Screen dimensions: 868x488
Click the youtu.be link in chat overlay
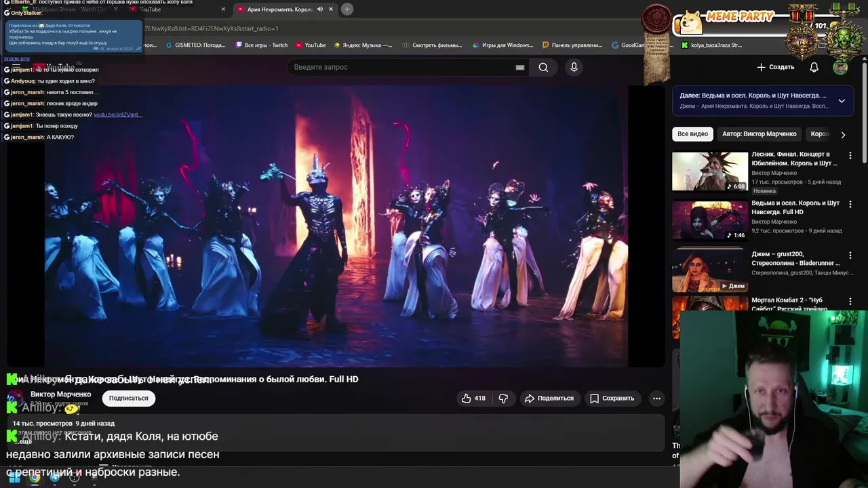point(117,115)
